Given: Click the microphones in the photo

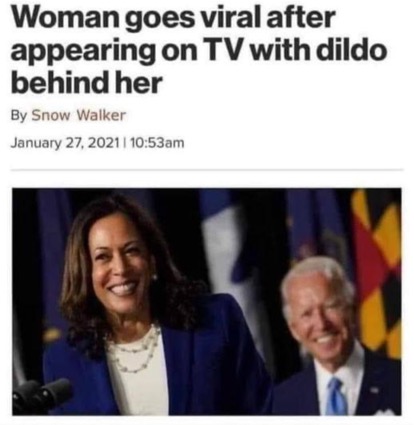Looking at the screenshot, I should pyautogui.click(x=41, y=395).
